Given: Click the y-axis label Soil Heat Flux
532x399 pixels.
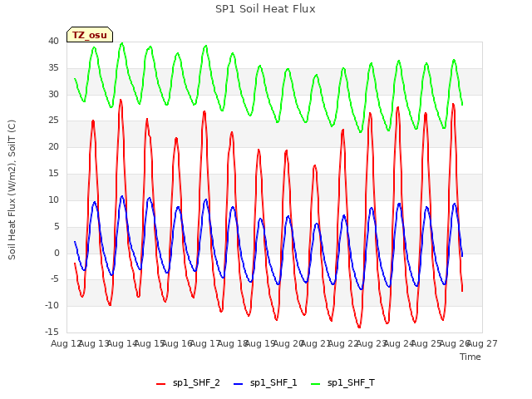Looking at the screenshot, I should point(12,190).
